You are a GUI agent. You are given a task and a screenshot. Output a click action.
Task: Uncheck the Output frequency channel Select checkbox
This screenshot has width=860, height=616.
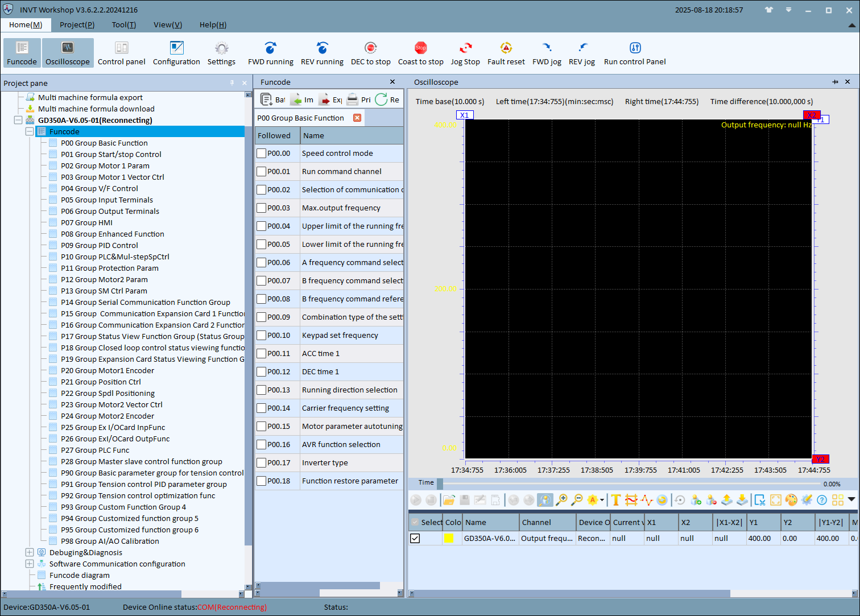click(415, 539)
